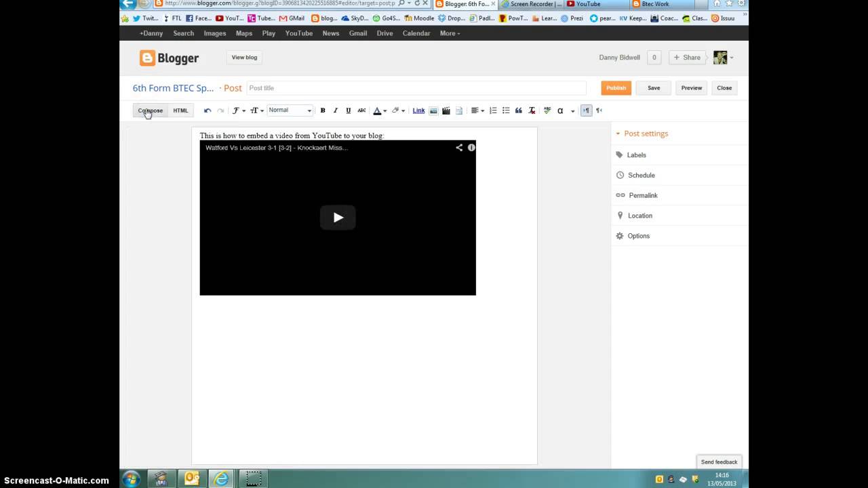The height and width of the screenshot is (488, 868).
Task: Run the spell check tool
Action: [x=547, y=110]
